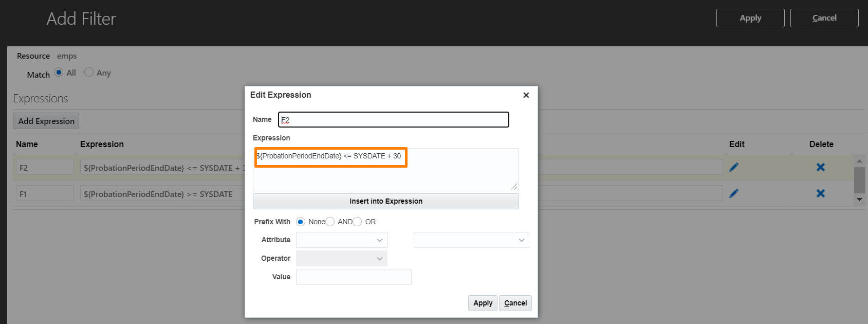
Task: Select the Match Any radio button
Action: point(89,73)
